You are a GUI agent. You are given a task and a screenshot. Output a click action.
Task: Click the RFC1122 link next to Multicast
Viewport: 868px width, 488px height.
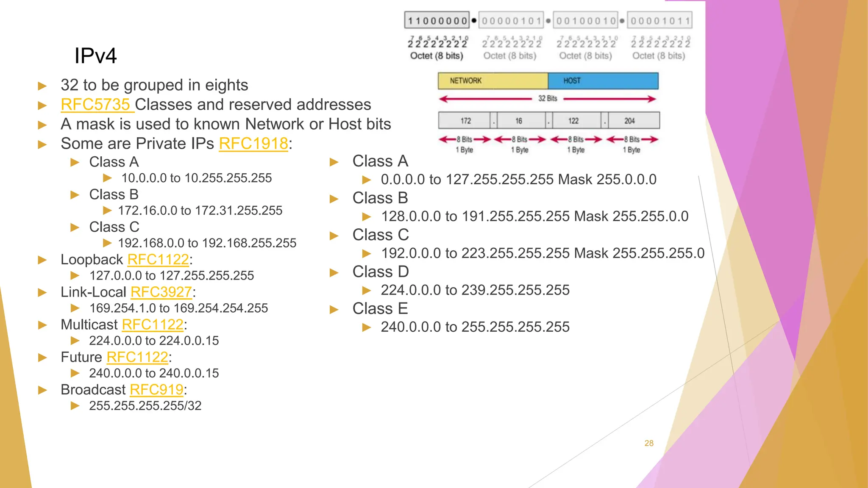153,324
